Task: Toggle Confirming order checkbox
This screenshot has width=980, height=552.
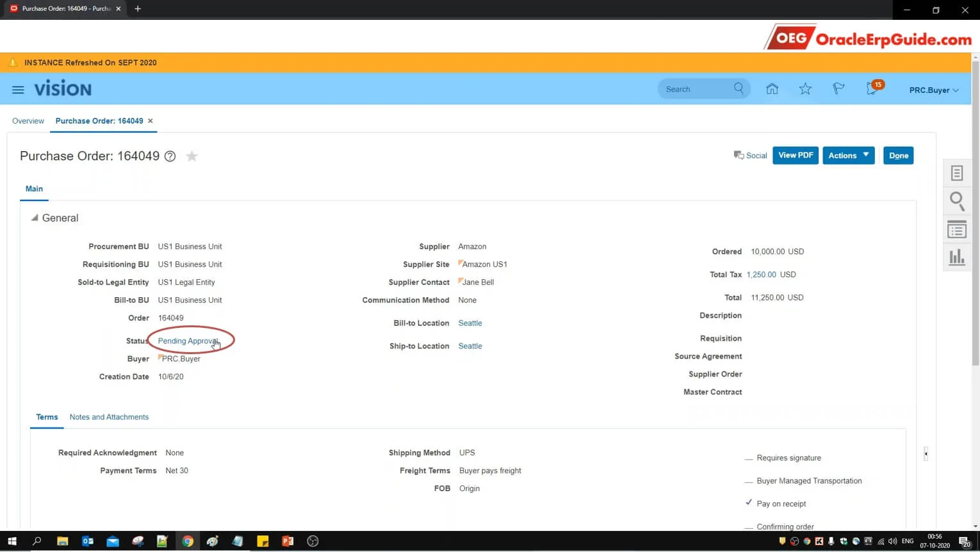Action: tap(749, 527)
